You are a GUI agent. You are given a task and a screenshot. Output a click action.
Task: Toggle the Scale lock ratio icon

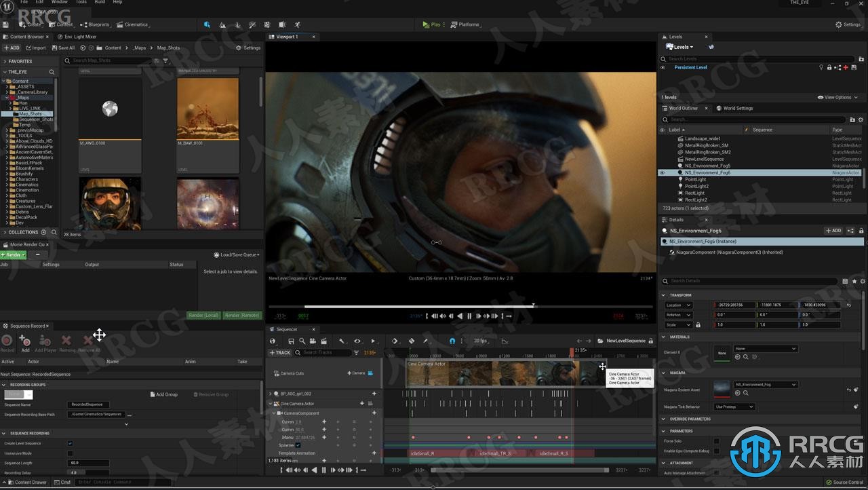[698, 325]
